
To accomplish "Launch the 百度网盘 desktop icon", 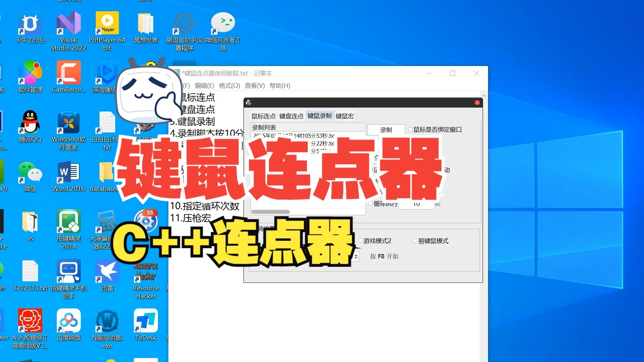I will [68, 325].
